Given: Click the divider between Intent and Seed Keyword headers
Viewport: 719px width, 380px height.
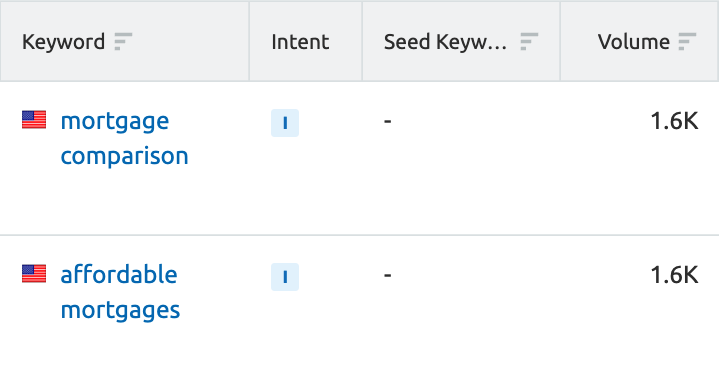Looking at the screenshot, I should coord(362,41).
